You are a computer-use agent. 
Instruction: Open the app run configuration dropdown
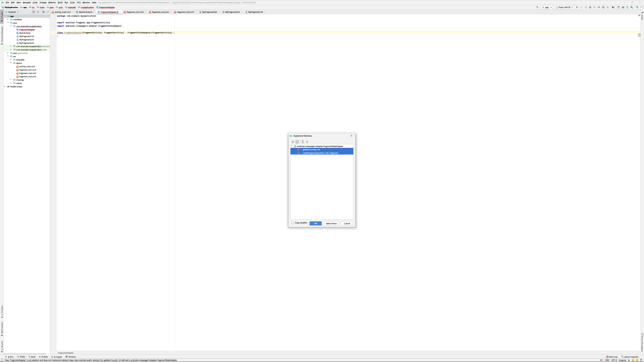point(547,7)
